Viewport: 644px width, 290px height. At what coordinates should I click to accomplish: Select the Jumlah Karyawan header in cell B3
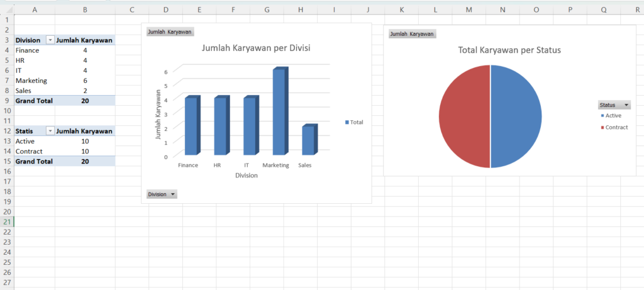coord(85,40)
